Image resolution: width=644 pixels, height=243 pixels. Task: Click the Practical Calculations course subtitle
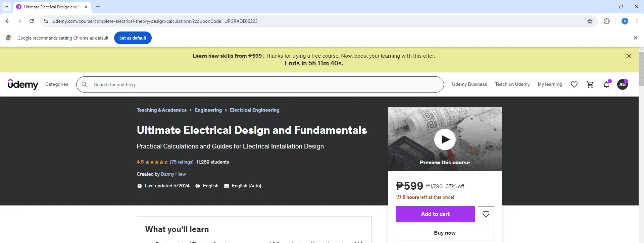(230, 146)
